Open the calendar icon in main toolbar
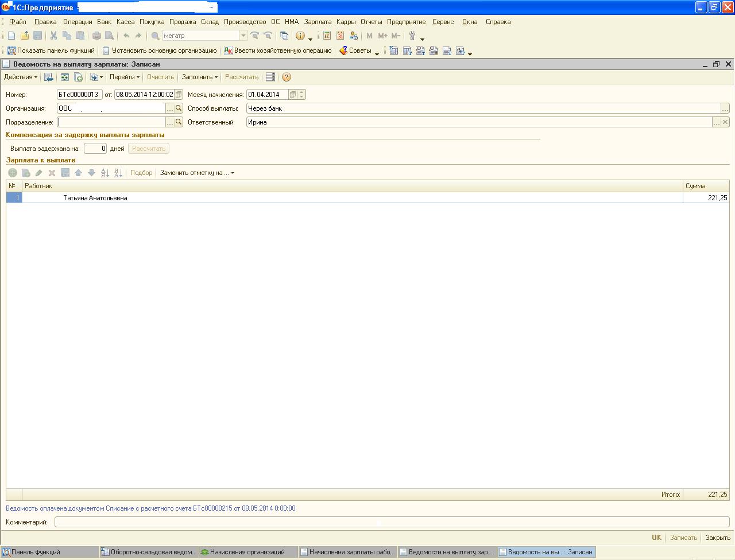The width and height of the screenshot is (735, 560). pos(340,36)
